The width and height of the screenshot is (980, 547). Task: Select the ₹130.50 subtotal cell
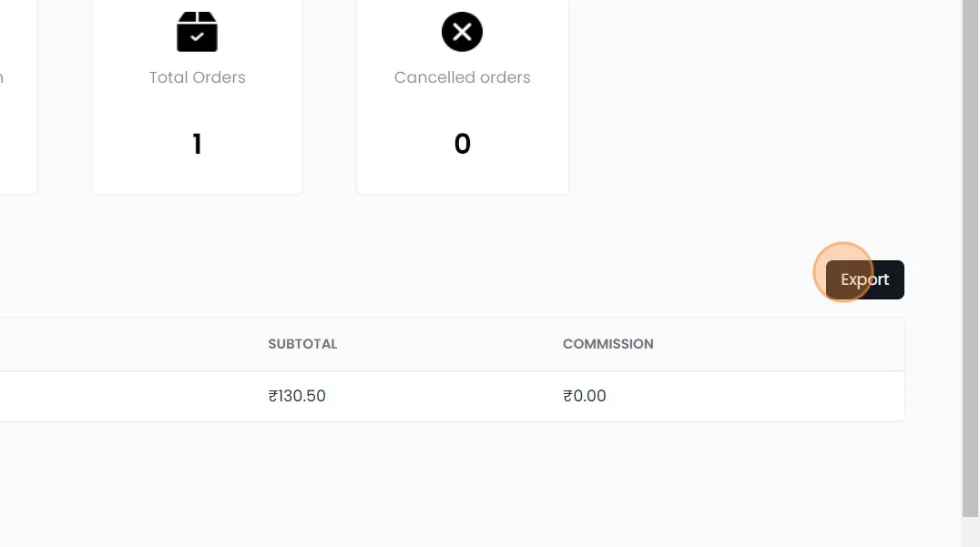pos(297,396)
